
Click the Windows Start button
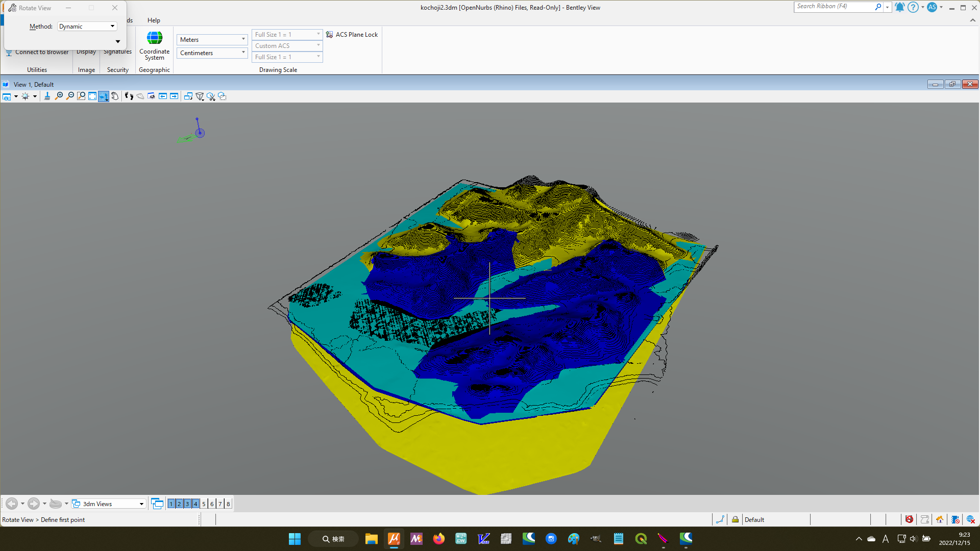(295, 539)
